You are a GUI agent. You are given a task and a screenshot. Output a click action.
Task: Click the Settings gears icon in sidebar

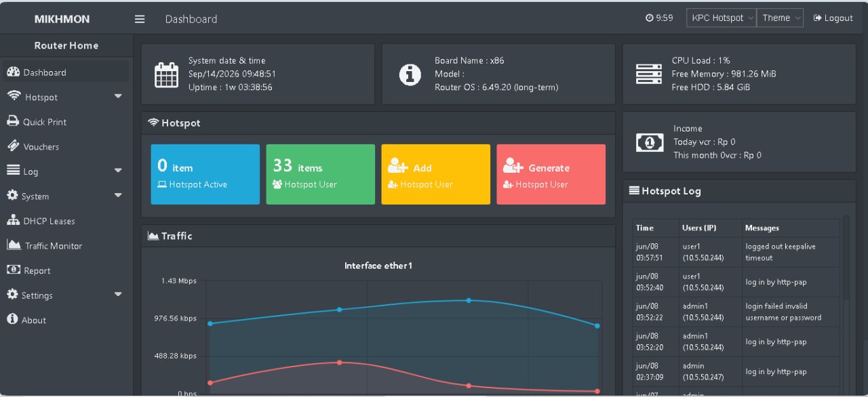pyautogui.click(x=12, y=295)
